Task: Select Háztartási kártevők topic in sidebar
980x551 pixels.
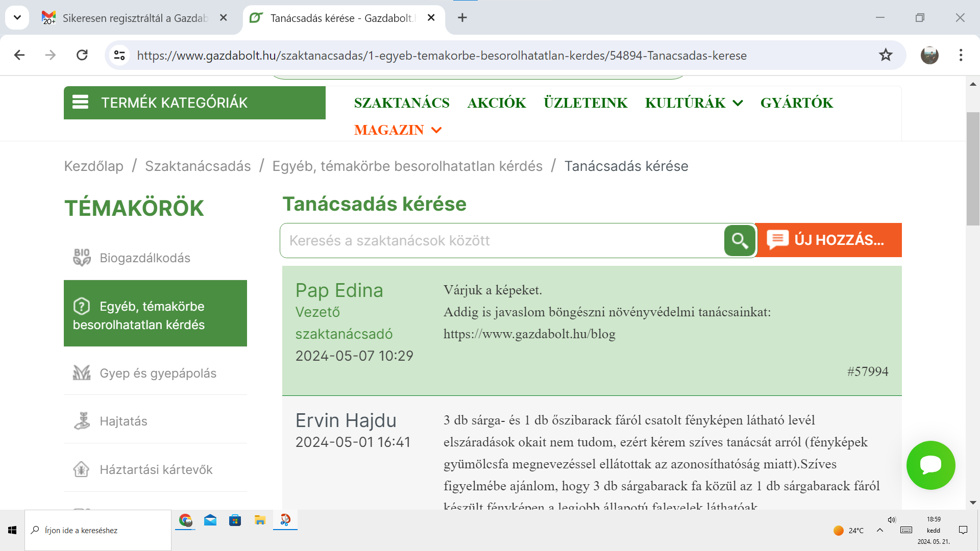Action: pyautogui.click(x=156, y=469)
